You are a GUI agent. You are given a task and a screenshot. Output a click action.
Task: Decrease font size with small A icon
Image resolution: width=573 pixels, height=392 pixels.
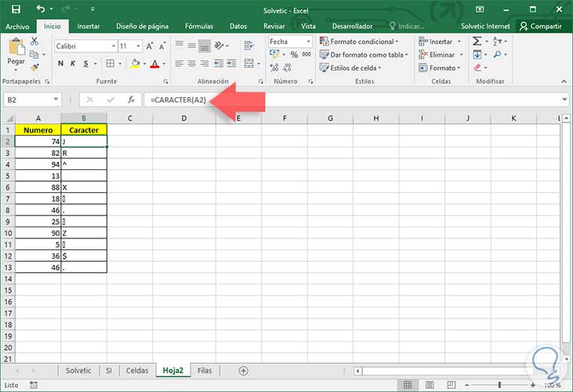[x=162, y=46]
